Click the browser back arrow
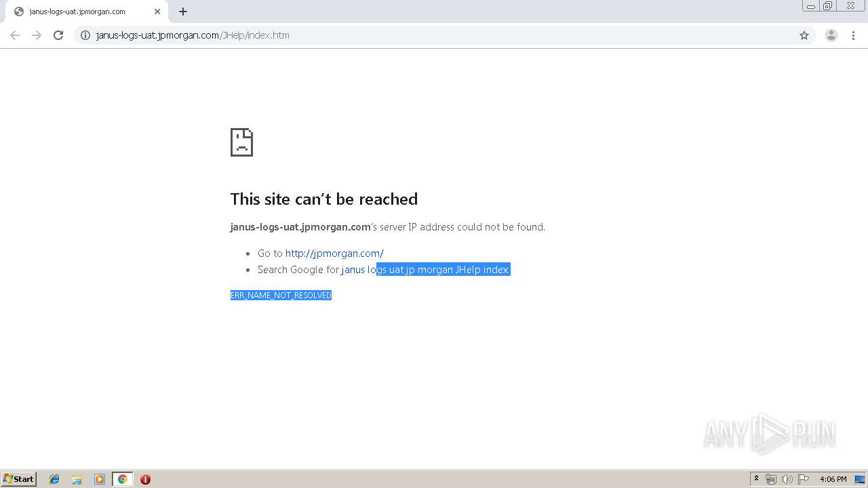868x488 pixels. (15, 35)
